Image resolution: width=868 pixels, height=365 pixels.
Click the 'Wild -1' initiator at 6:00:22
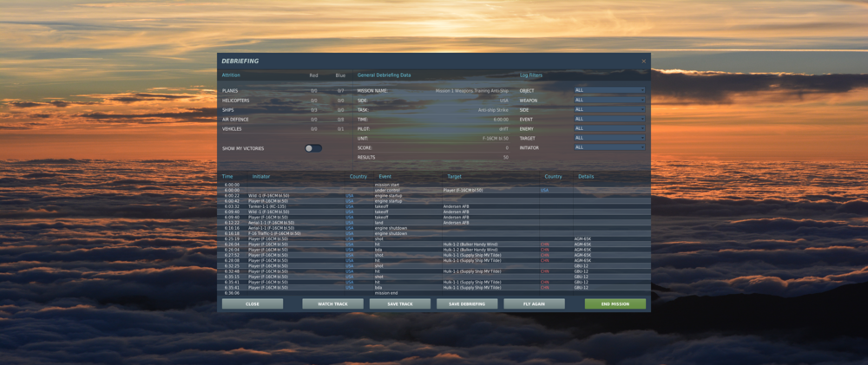point(268,196)
